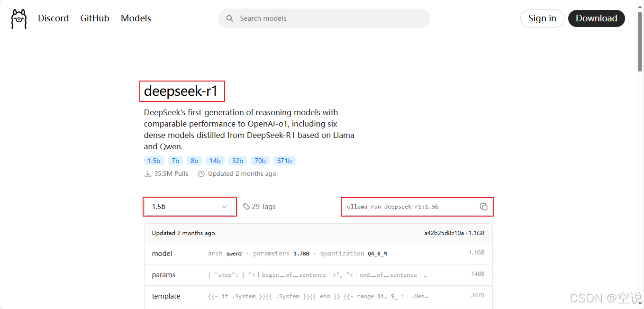Click the Sign in button
The image size is (644, 309).
pyautogui.click(x=542, y=18)
